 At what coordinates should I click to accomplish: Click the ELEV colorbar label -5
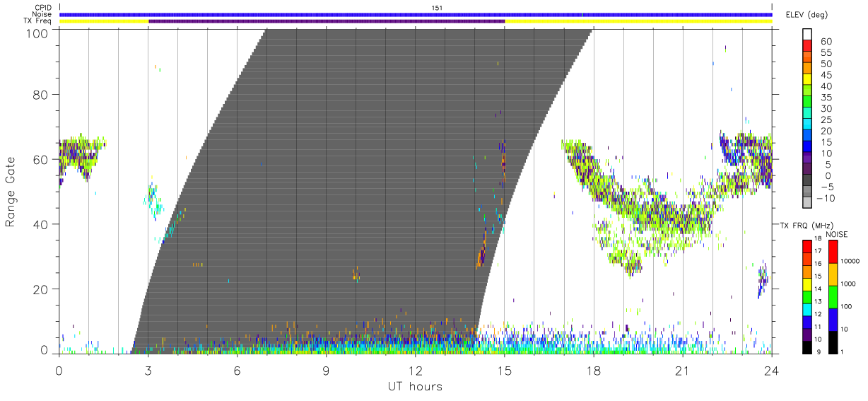[826, 187]
